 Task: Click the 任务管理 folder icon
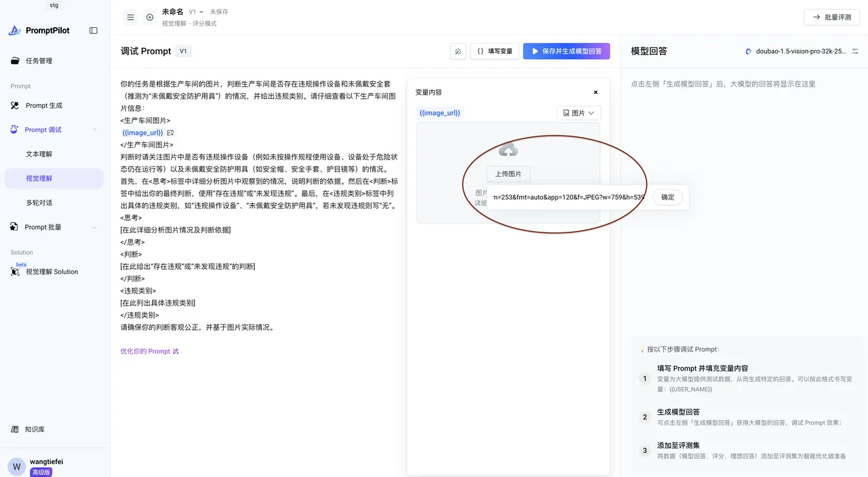pyautogui.click(x=15, y=61)
